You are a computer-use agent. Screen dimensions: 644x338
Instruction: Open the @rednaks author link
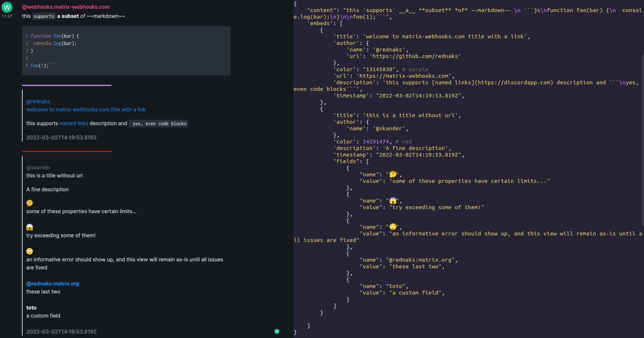pyautogui.click(x=38, y=101)
